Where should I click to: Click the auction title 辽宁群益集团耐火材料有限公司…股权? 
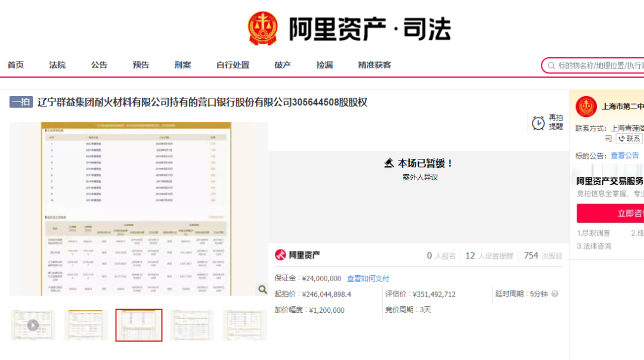coord(202,102)
